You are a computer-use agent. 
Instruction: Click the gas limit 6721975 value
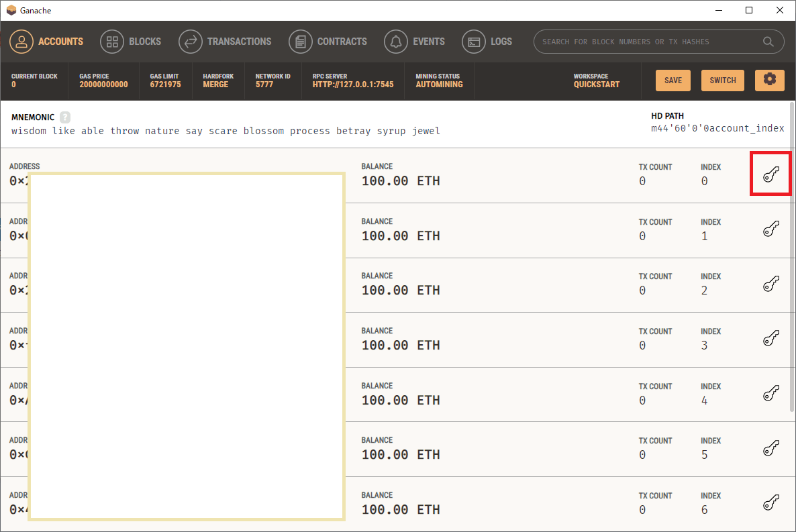tap(165, 85)
